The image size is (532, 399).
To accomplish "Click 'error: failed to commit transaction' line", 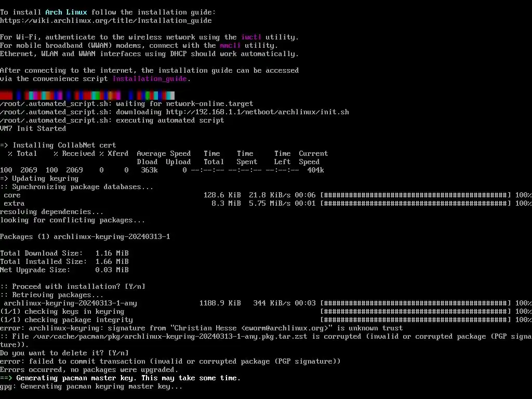I will [x=170, y=362].
